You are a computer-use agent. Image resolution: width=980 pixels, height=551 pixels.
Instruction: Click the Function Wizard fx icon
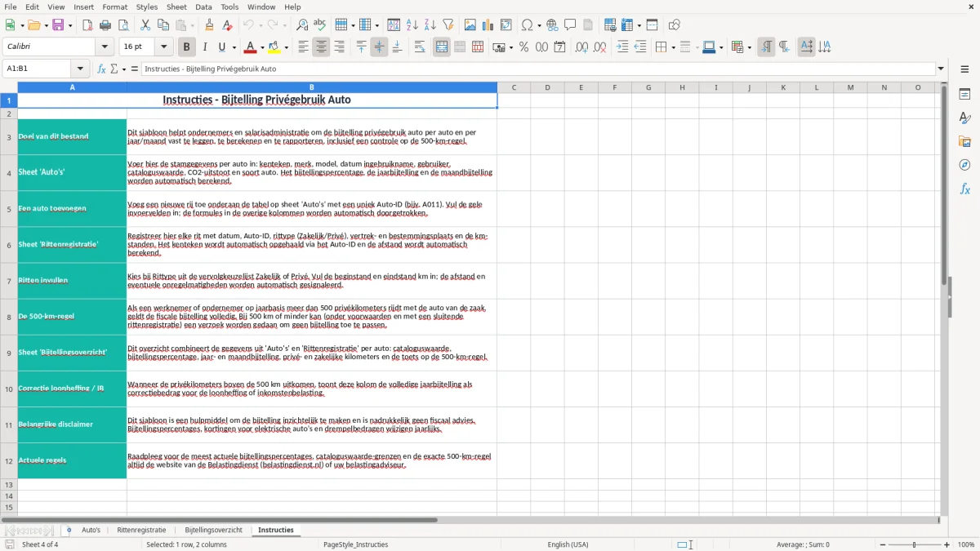point(101,69)
